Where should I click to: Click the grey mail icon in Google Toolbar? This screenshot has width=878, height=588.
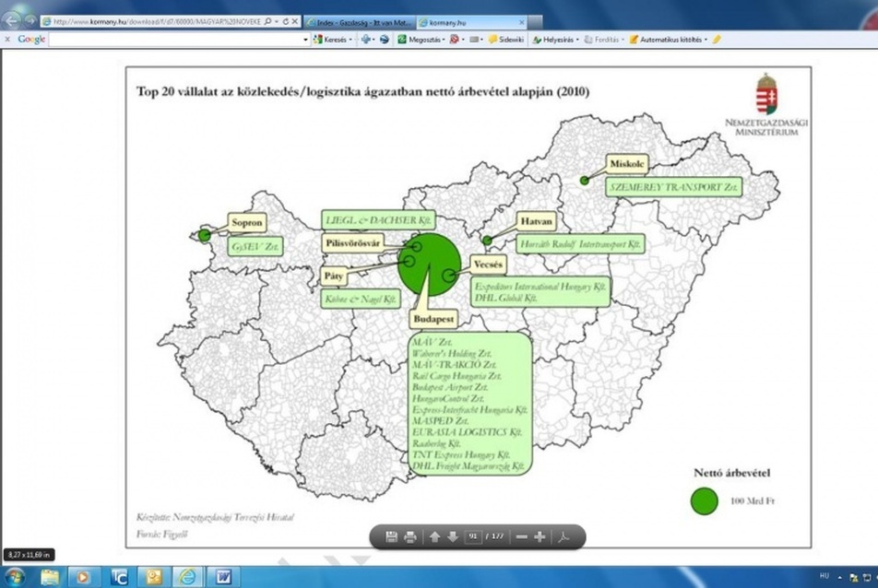coord(474,40)
